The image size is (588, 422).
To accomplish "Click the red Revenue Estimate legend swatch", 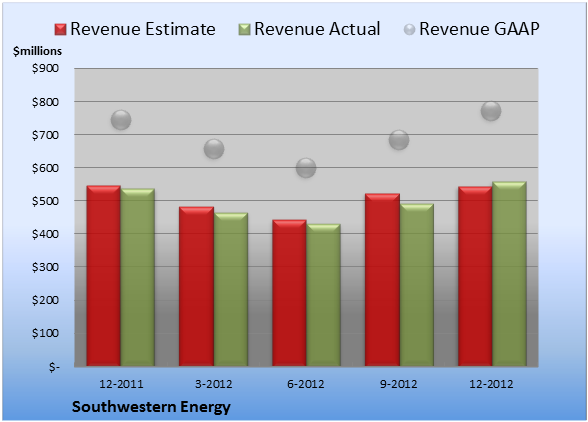I will pyautogui.click(x=60, y=30).
